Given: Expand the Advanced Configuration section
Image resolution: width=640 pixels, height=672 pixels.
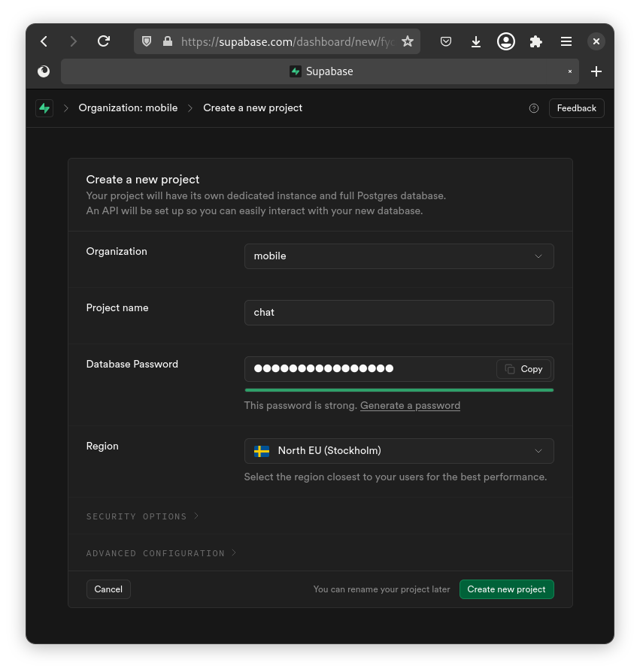Looking at the screenshot, I should pyautogui.click(x=161, y=553).
